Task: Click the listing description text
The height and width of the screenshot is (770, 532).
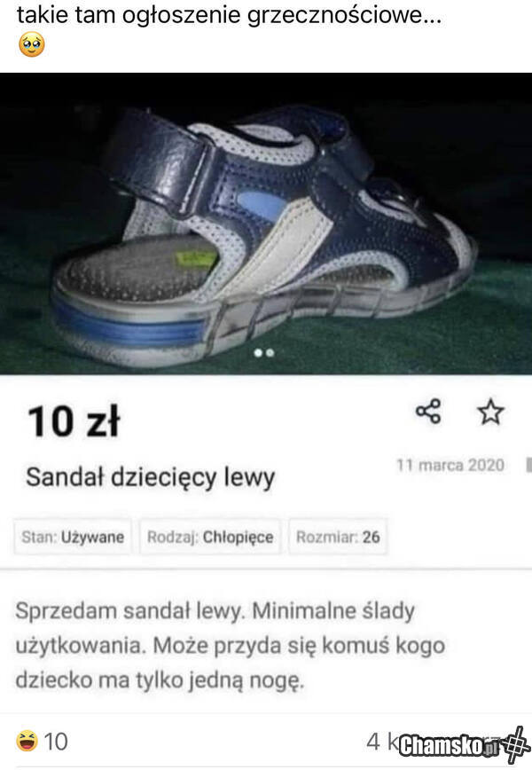Action: (x=231, y=646)
